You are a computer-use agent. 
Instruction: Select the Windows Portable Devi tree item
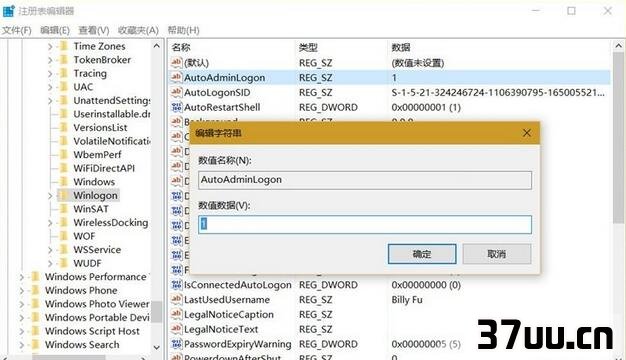pos(97,318)
